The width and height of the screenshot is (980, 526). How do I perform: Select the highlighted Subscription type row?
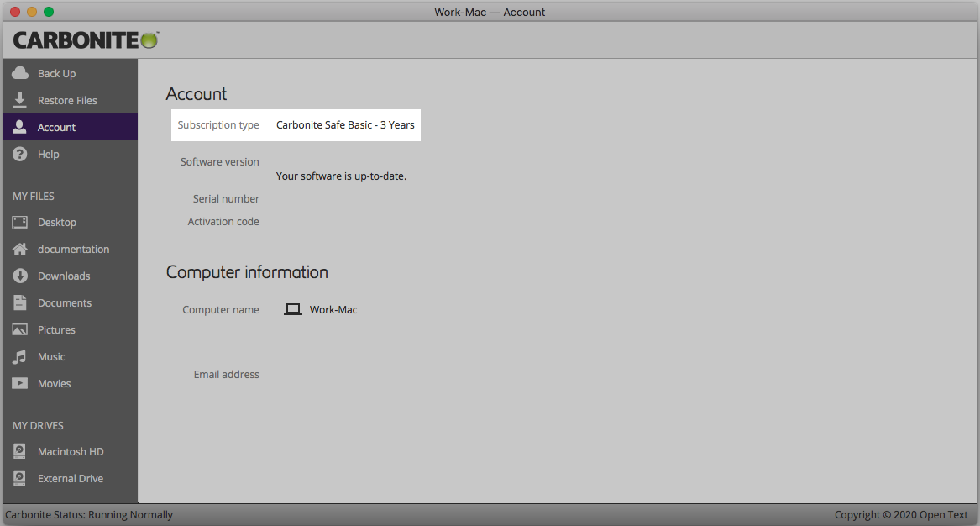[296, 124]
